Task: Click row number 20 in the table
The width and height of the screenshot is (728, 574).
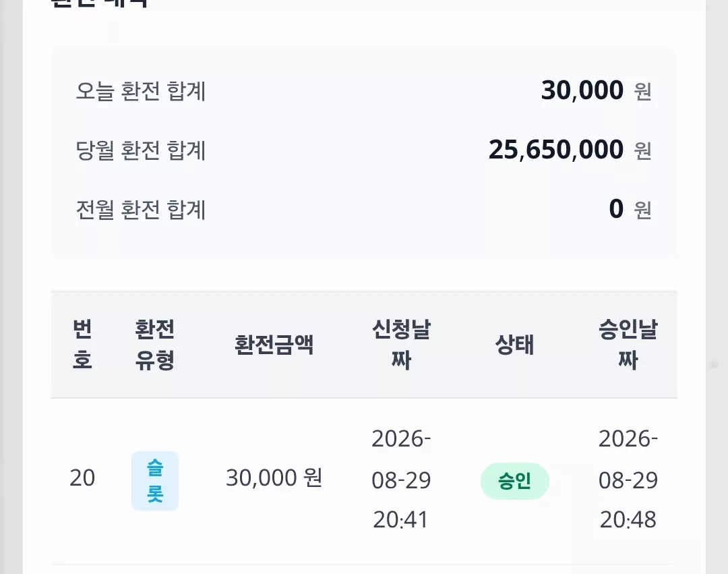Action: tap(82, 478)
